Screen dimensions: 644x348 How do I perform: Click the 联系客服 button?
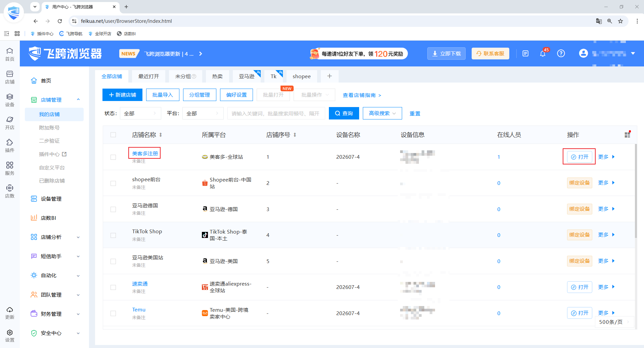coord(490,54)
